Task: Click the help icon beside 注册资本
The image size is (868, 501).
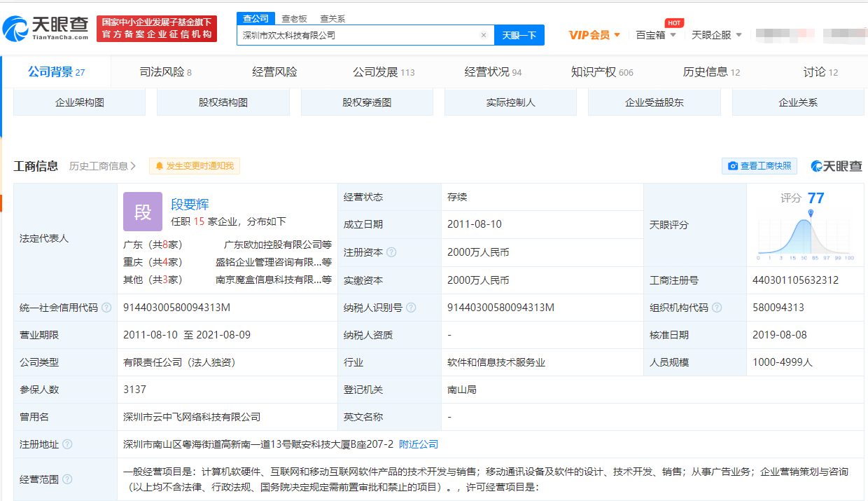Action: pos(391,252)
